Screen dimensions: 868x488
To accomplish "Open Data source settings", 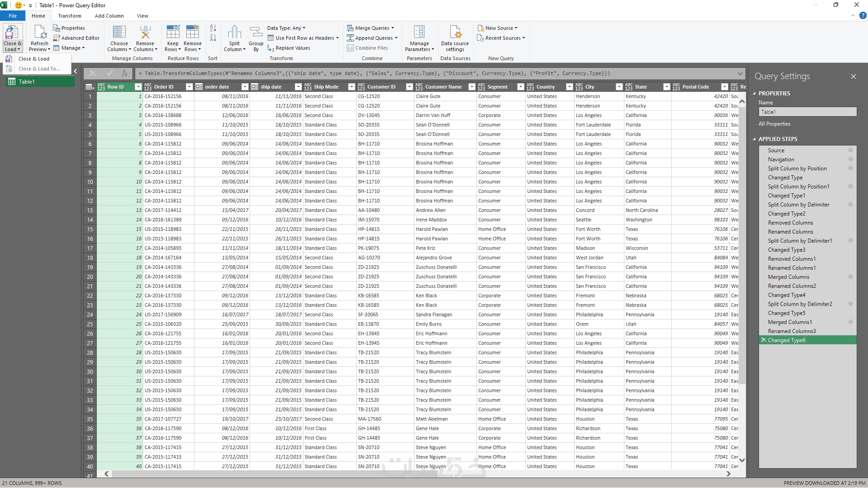I will 455,33.
